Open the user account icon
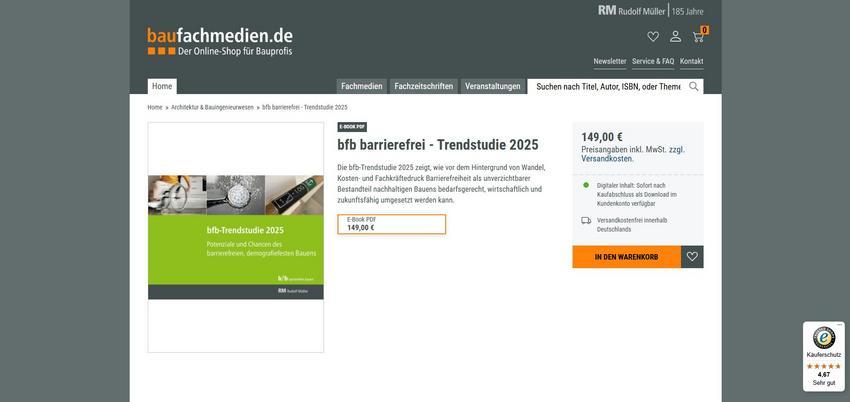This screenshot has width=850, height=402. [x=675, y=37]
